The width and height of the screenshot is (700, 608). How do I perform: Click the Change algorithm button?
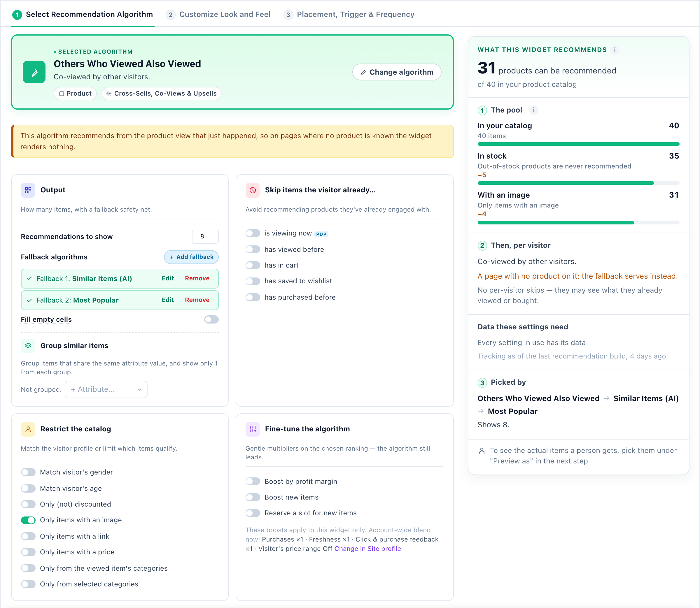396,72
